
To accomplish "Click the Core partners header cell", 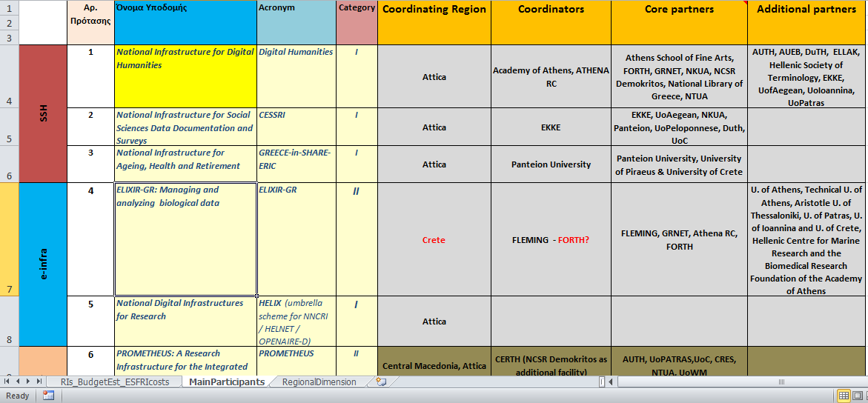I will [679, 23].
